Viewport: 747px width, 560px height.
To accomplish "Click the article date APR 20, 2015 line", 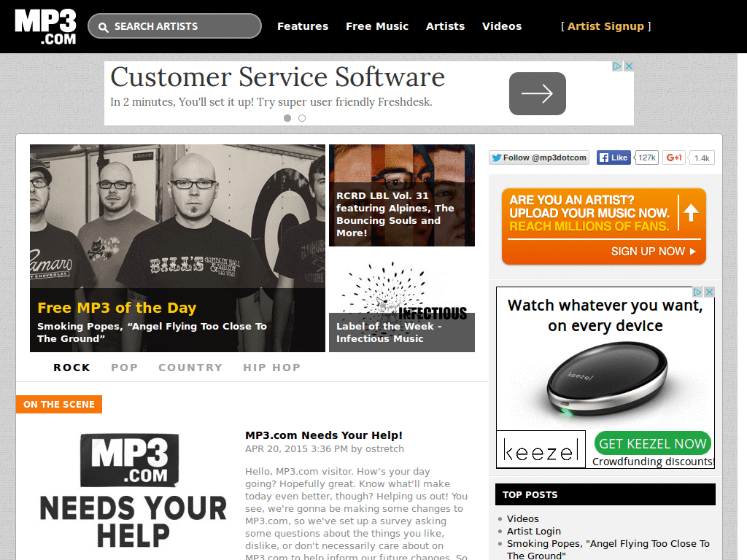I will 325,448.
